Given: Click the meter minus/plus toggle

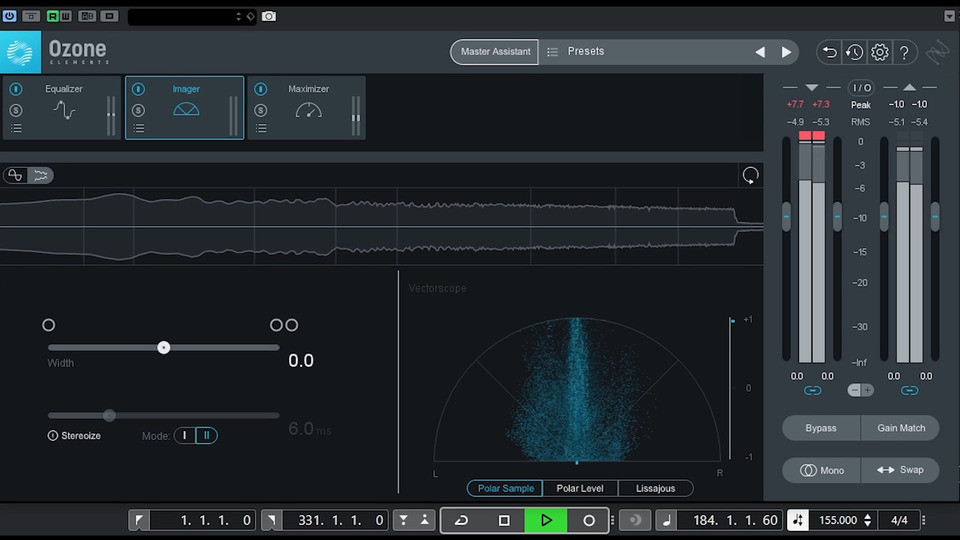Looking at the screenshot, I should 861,390.
